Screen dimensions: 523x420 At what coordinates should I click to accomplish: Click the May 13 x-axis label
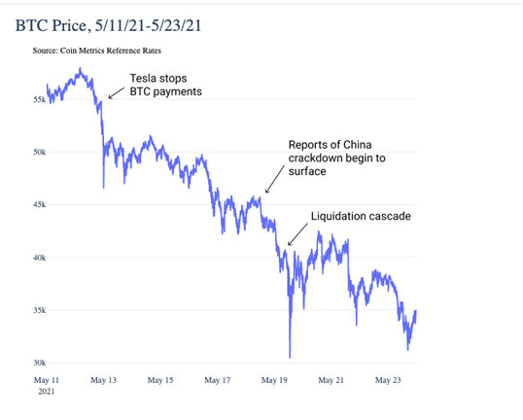click(103, 380)
